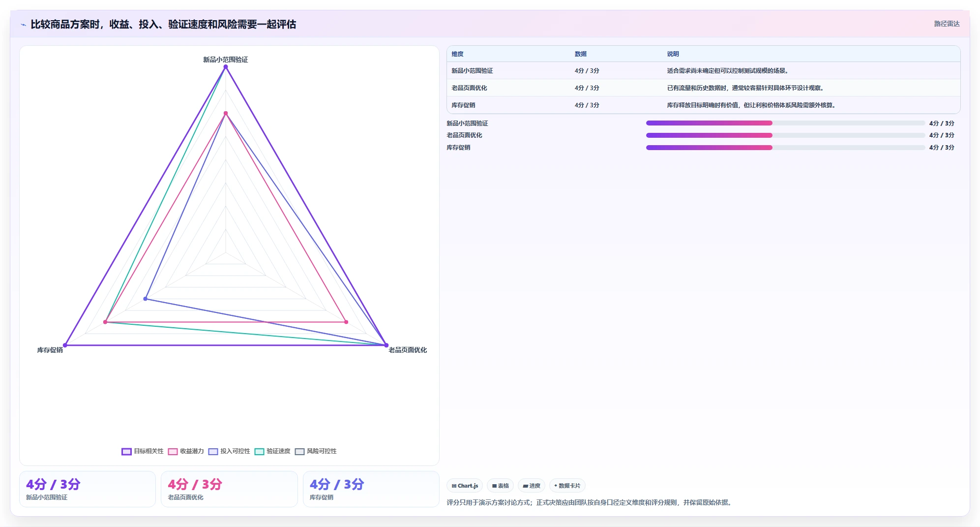Viewport: 980px width, 527px height.
Task: Click the data point at the radar's 老品页面优化 vertex
Action: [386, 345]
